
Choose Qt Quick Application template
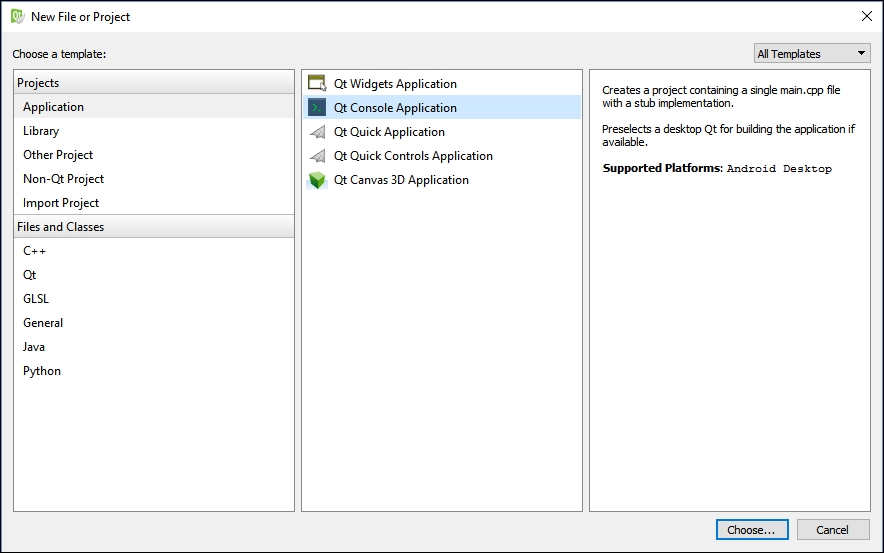[x=441, y=132]
